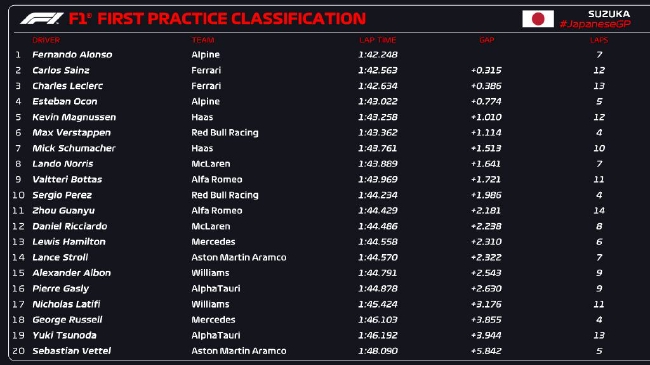Click Alonso's 1:42.248 lap time
Screen dimensions: 650x365
click(378, 55)
